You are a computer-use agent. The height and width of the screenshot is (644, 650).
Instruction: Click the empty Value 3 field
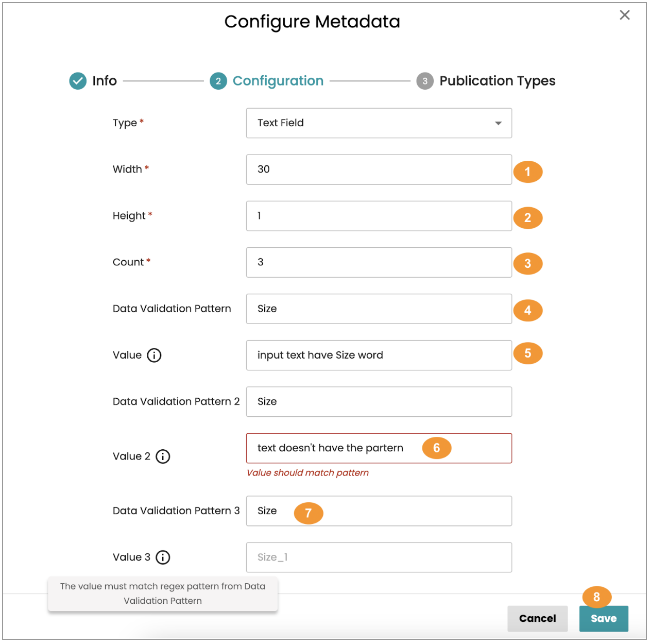[379, 557]
